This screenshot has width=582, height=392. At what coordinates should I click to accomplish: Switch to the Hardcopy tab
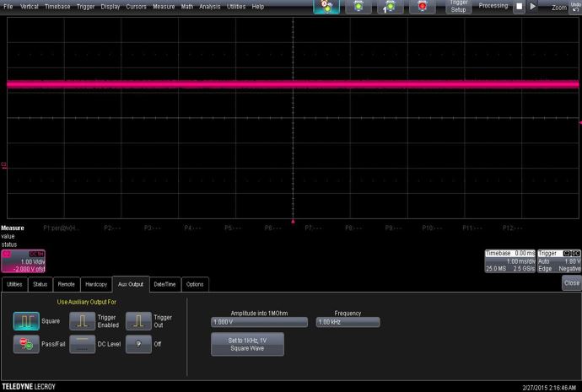pos(96,285)
